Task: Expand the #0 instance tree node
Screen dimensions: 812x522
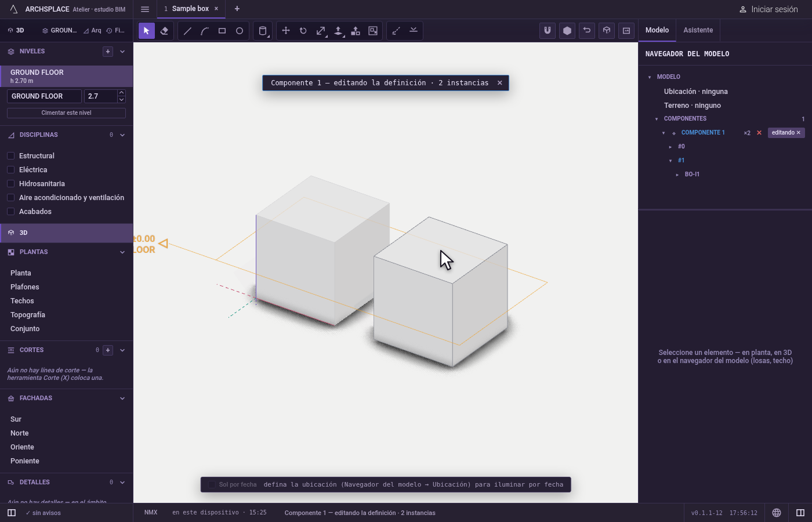Action: [x=670, y=147]
